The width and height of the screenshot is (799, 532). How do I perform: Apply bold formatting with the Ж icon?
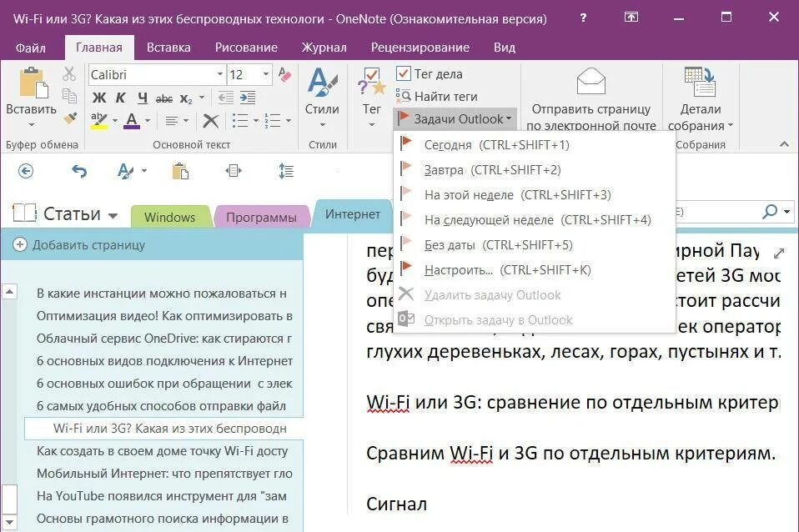[98, 98]
